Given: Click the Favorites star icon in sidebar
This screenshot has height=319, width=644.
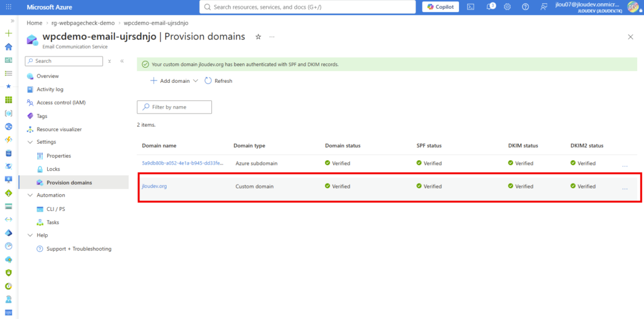Looking at the screenshot, I should click(x=8, y=87).
